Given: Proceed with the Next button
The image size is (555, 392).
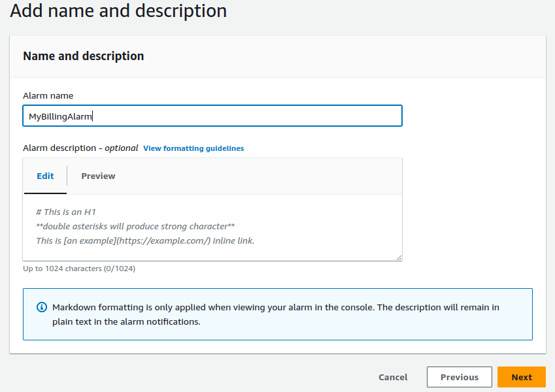Looking at the screenshot, I should [522, 377].
